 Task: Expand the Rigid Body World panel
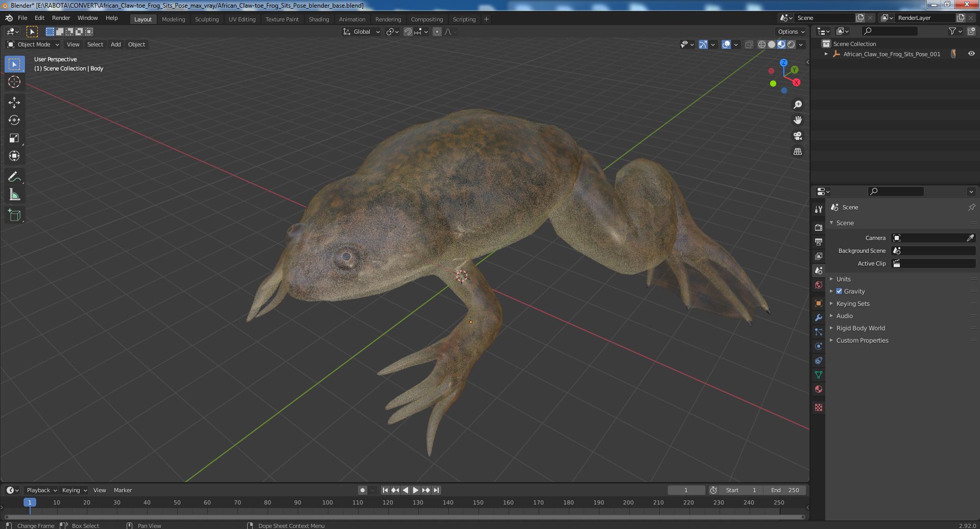(x=860, y=328)
